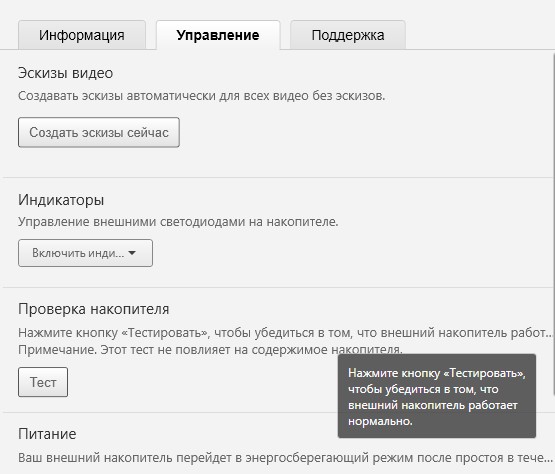Switch to the Информация tab

(x=82, y=35)
